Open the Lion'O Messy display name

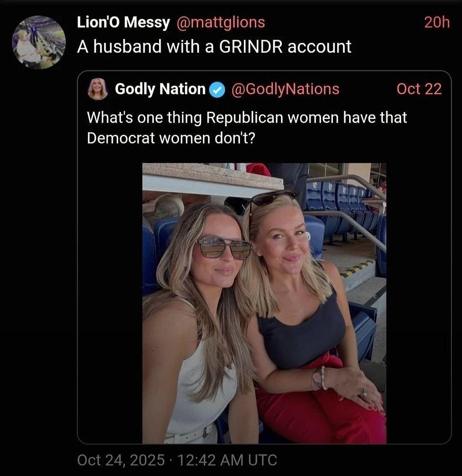[x=123, y=23]
